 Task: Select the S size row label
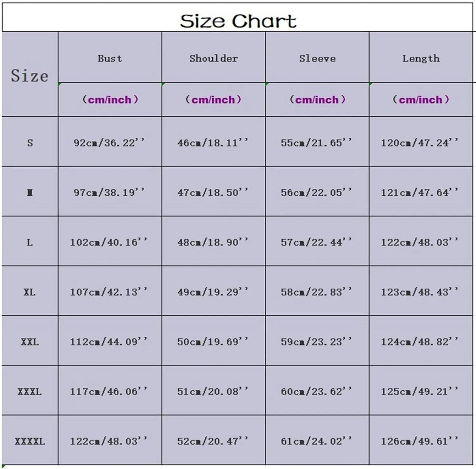coord(30,143)
